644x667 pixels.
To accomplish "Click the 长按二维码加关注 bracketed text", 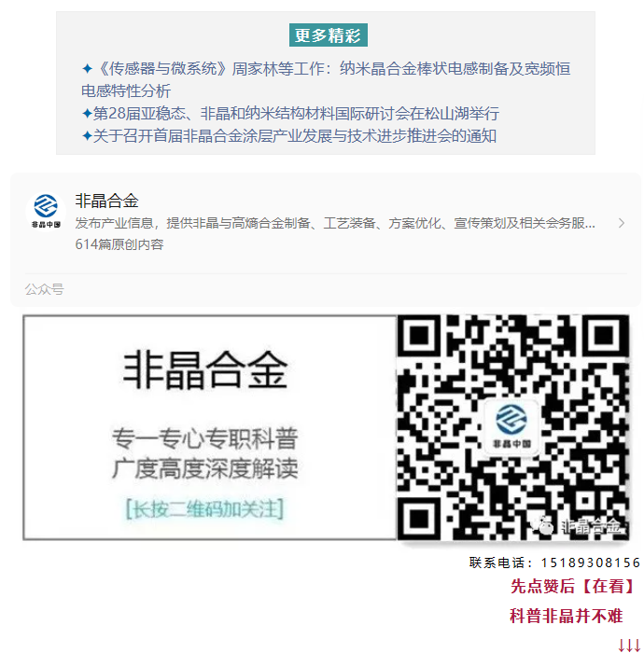I will point(204,508).
